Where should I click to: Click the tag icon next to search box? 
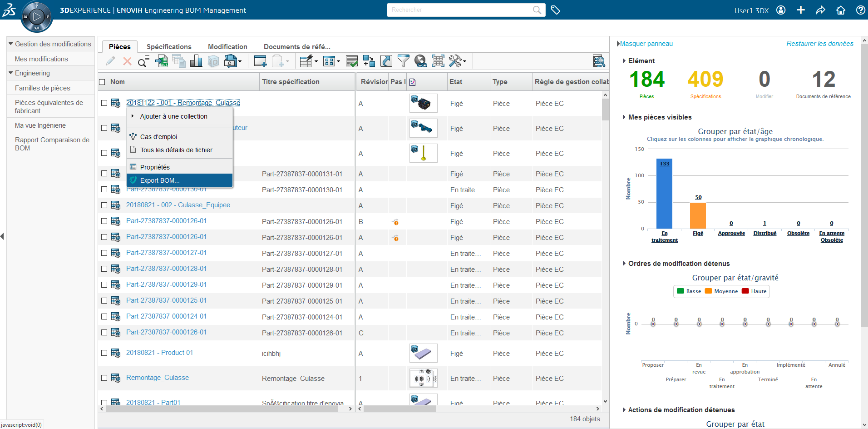click(x=555, y=10)
